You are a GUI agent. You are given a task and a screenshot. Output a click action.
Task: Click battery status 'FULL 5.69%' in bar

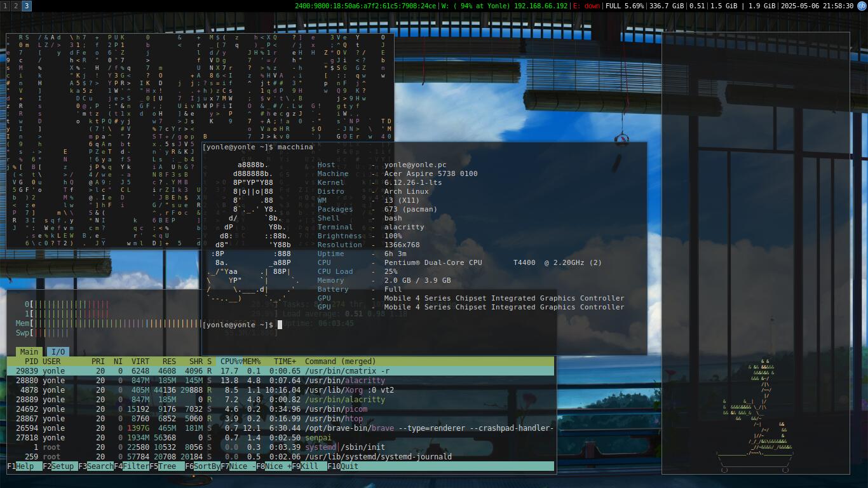pyautogui.click(x=625, y=6)
